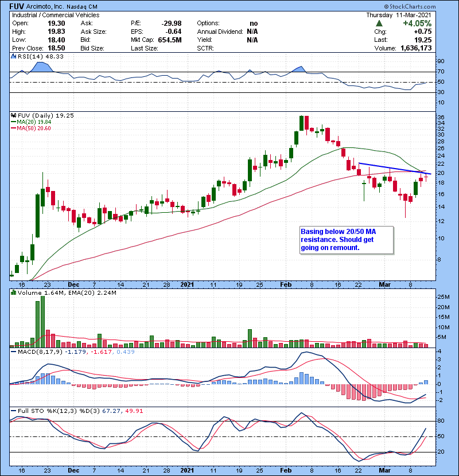The width and height of the screenshot is (459, 476).
Task: Click the MA(50) 20.60 legend text
Action: (x=34, y=128)
